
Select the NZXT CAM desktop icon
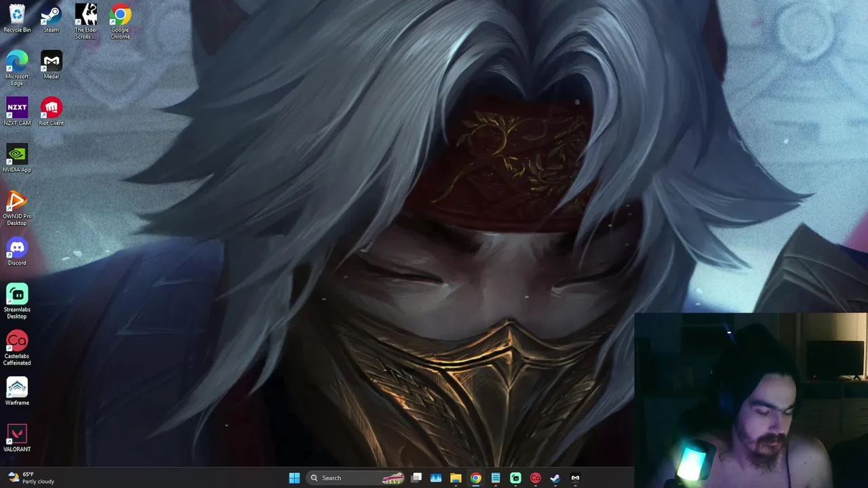tap(17, 112)
